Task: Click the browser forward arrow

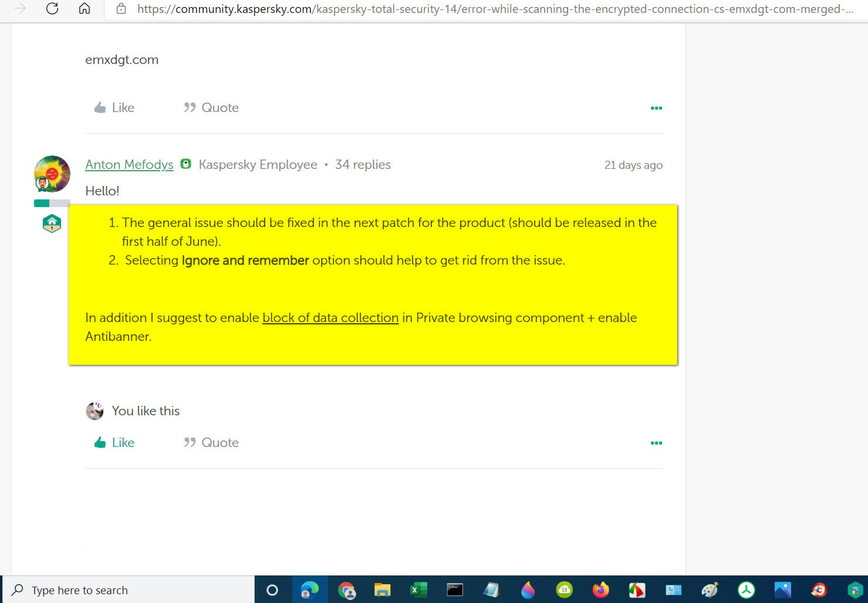Action: (20, 9)
